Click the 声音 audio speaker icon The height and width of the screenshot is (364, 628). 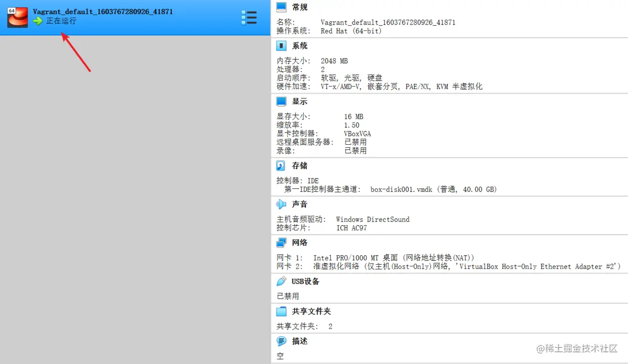(281, 204)
